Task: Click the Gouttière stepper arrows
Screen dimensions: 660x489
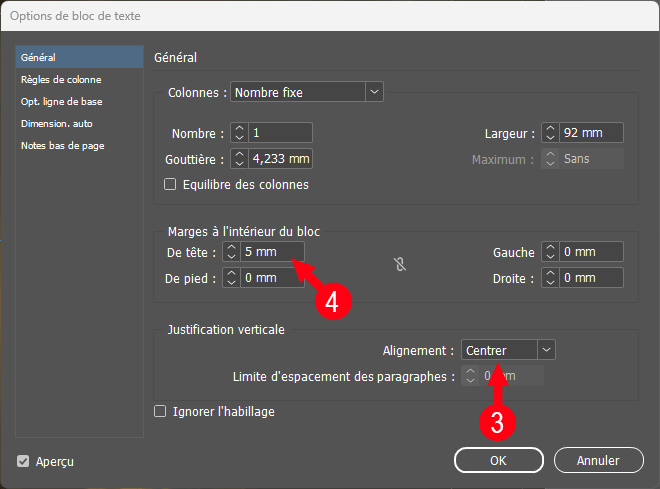Action: point(239,158)
